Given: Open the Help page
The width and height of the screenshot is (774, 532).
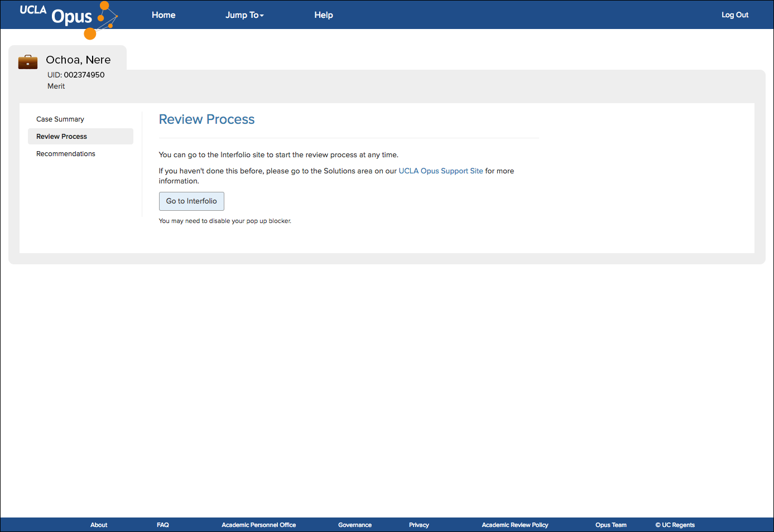Looking at the screenshot, I should pyautogui.click(x=324, y=15).
